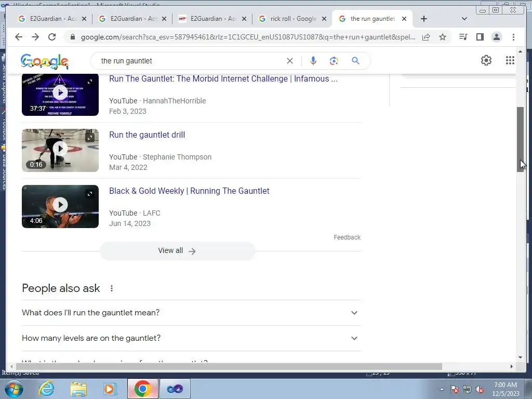Switch to the third E2Guardian tab

click(212, 19)
